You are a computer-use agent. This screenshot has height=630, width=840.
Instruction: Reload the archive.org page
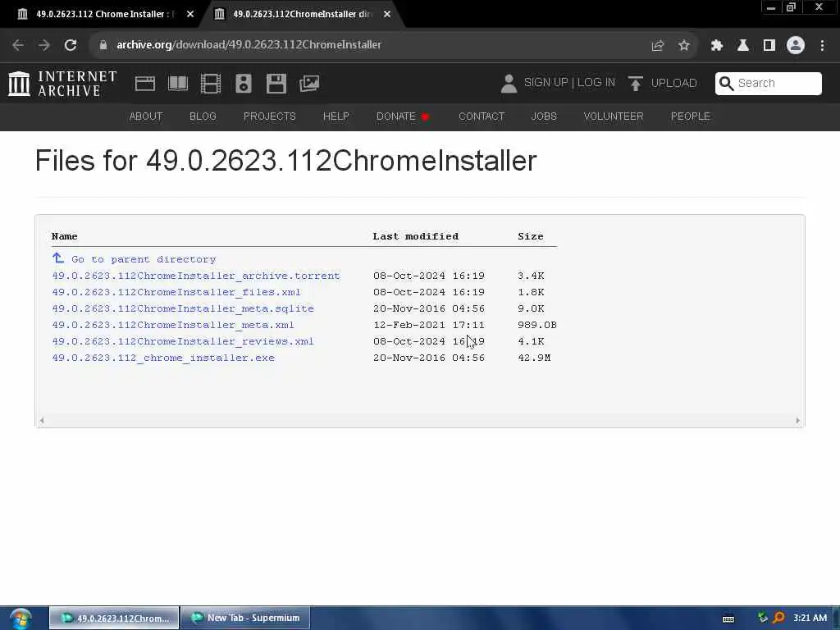[x=71, y=45]
